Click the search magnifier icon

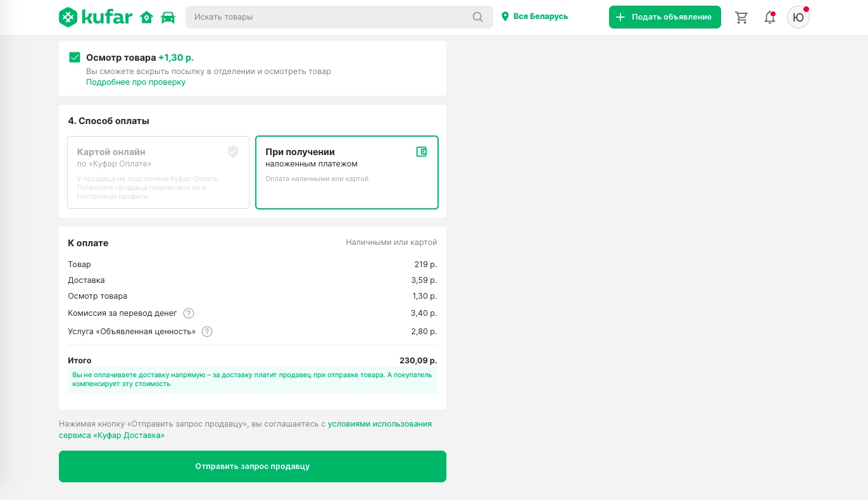[478, 17]
